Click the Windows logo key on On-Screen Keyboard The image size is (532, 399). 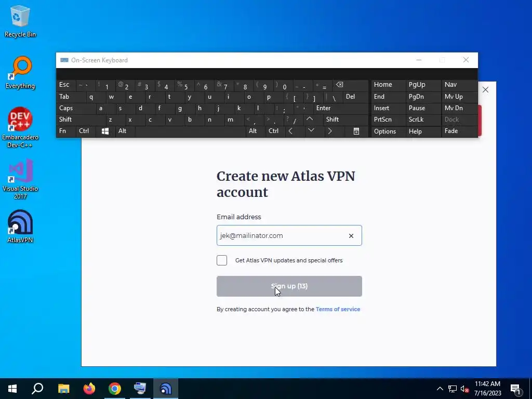(105, 131)
